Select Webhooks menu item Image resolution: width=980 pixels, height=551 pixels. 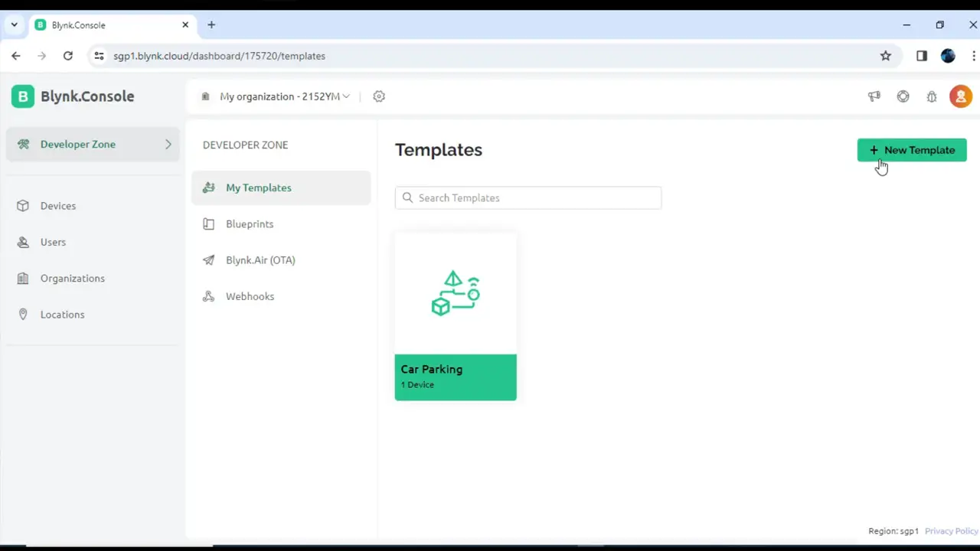point(281,296)
